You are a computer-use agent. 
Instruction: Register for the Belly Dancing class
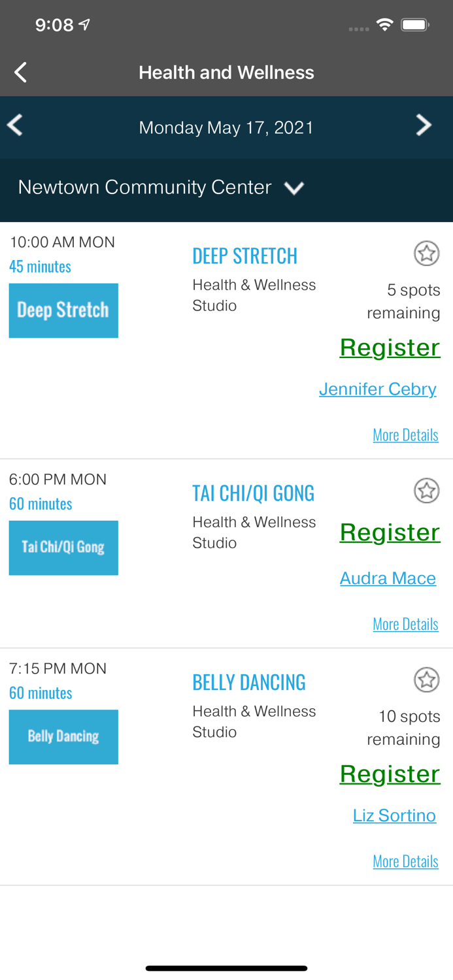click(390, 774)
